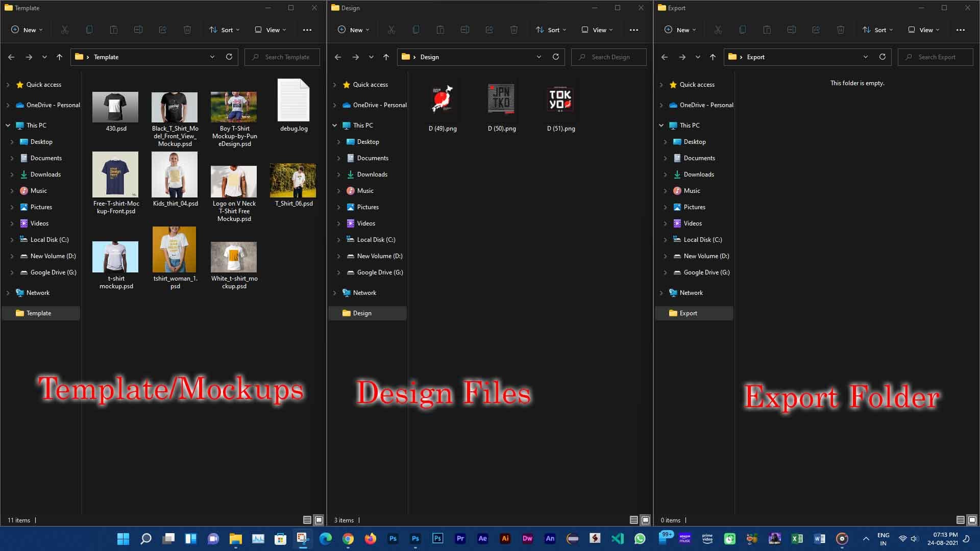
Task: Click the Share icon in the Export window toolbar
Action: pos(816,30)
